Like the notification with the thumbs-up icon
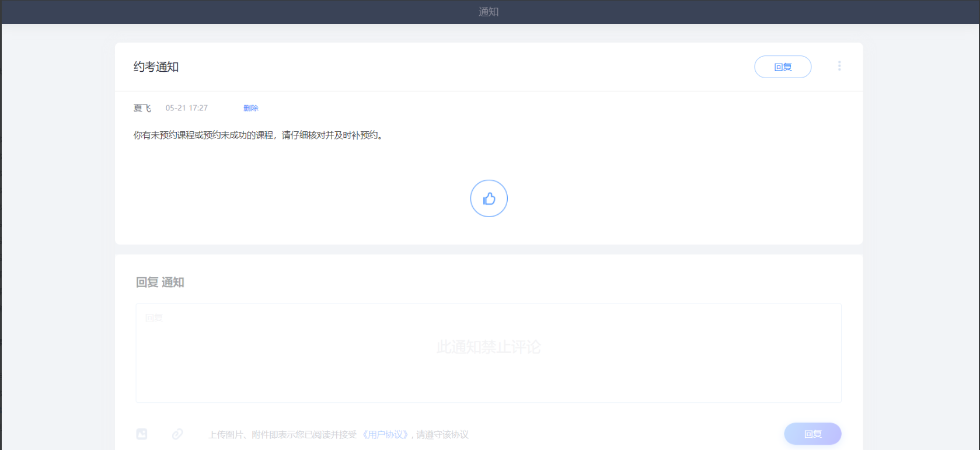 click(489, 198)
